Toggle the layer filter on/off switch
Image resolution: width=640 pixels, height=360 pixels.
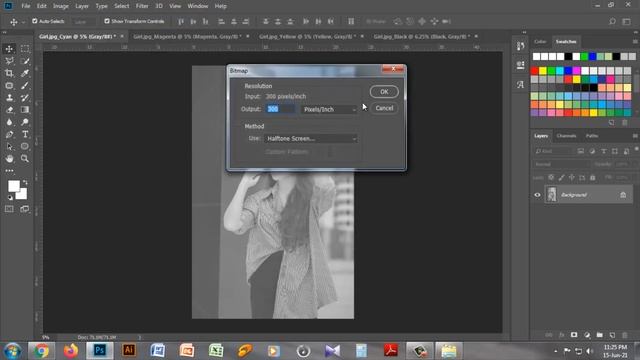[636, 149]
